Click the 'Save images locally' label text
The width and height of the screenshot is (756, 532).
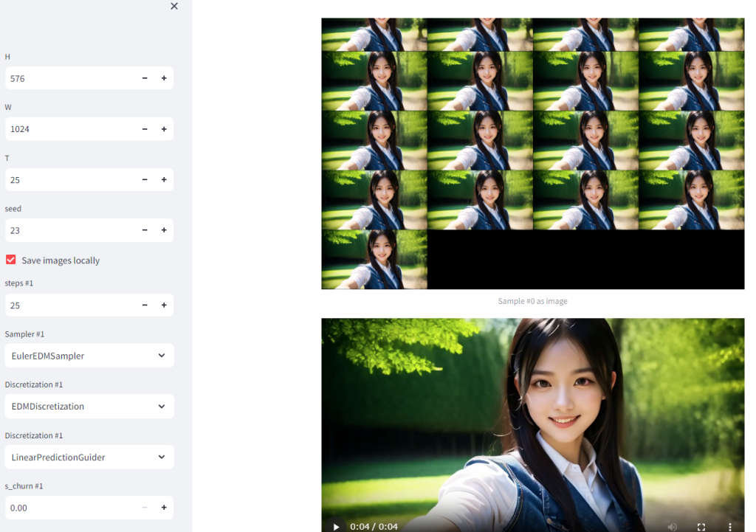pyautogui.click(x=61, y=260)
